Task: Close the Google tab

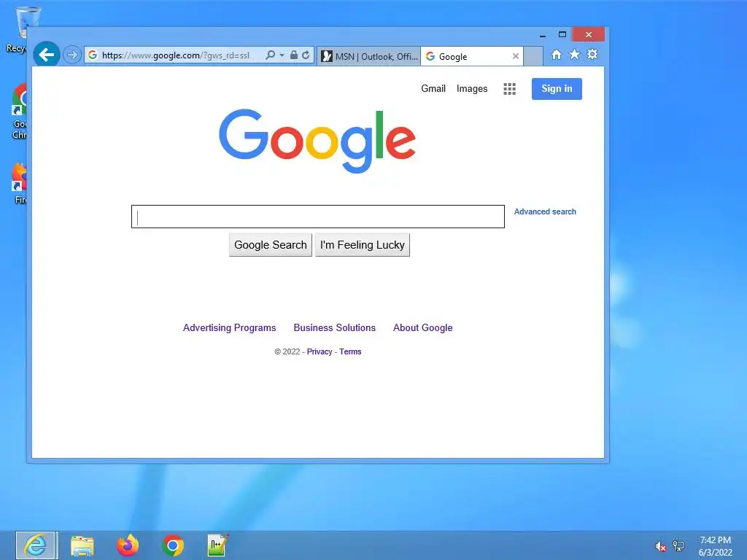Action: click(516, 56)
